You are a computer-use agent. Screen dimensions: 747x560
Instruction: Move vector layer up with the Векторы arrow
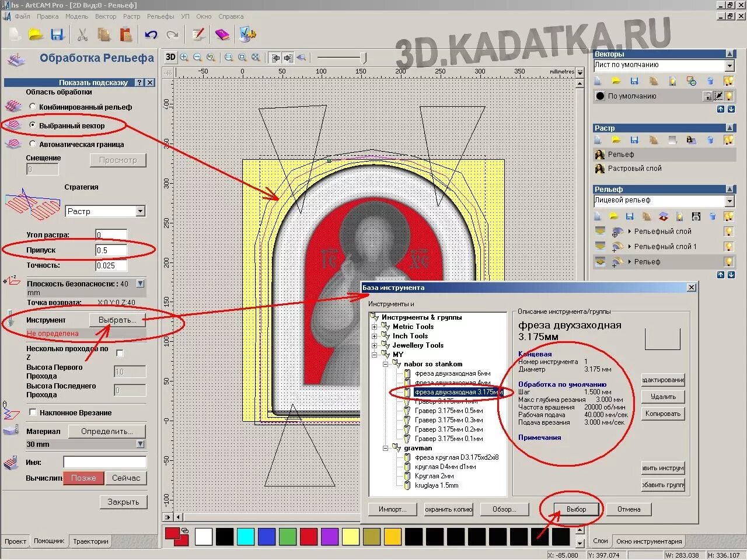[721, 109]
